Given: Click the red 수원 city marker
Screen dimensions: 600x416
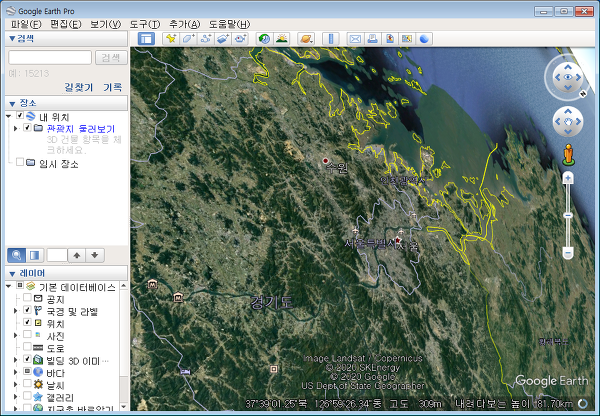Looking at the screenshot, I should [x=325, y=160].
